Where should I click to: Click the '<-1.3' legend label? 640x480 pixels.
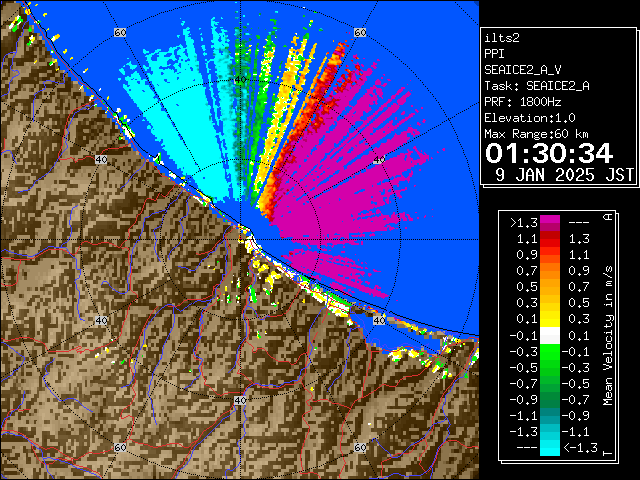(580, 448)
